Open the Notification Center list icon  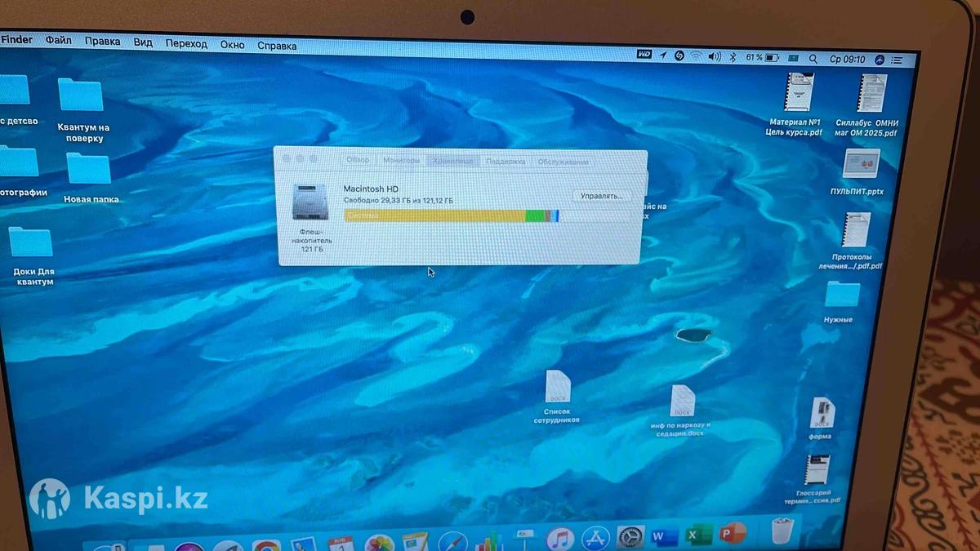tap(898, 60)
